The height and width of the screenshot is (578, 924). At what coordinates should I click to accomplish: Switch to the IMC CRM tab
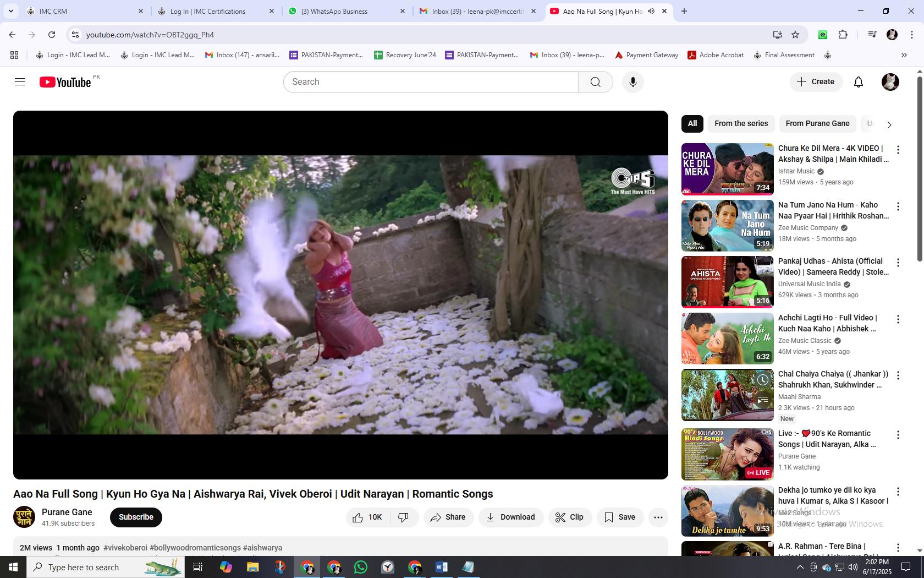coord(85,11)
